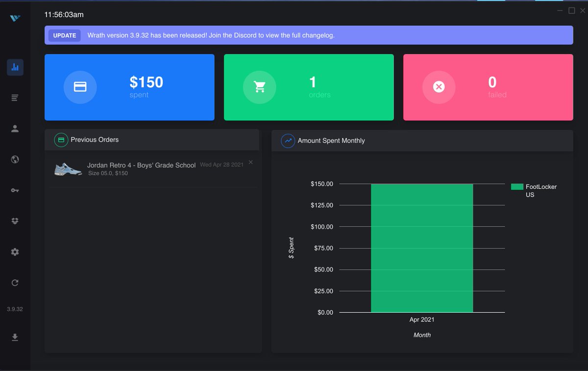
Task: Click the card icon on spent tile
Action: point(80,87)
